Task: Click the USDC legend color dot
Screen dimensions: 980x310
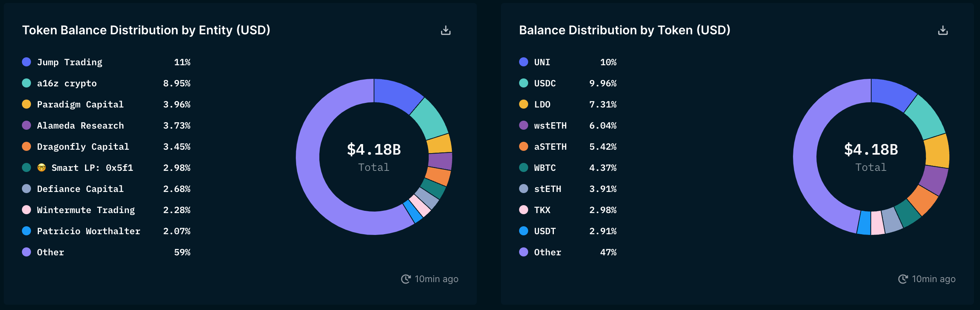Action: (x=524, y=83)
